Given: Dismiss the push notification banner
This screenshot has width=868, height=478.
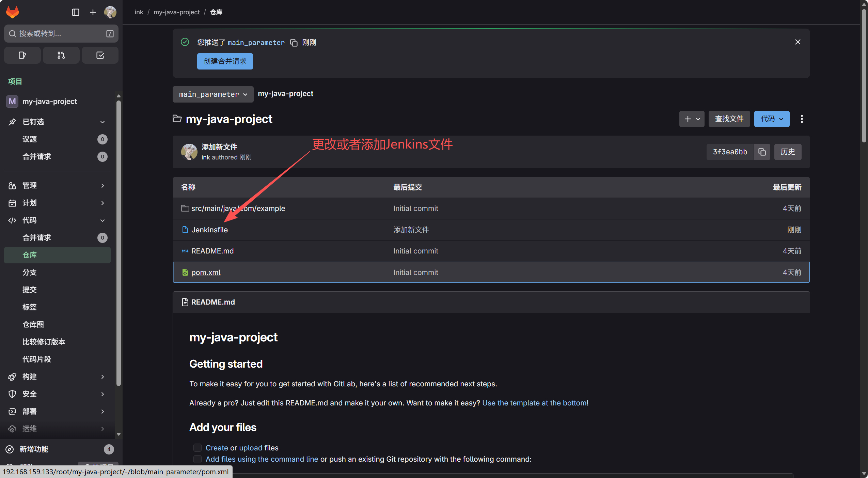Looking at the screenshot, I should point(798,42).
